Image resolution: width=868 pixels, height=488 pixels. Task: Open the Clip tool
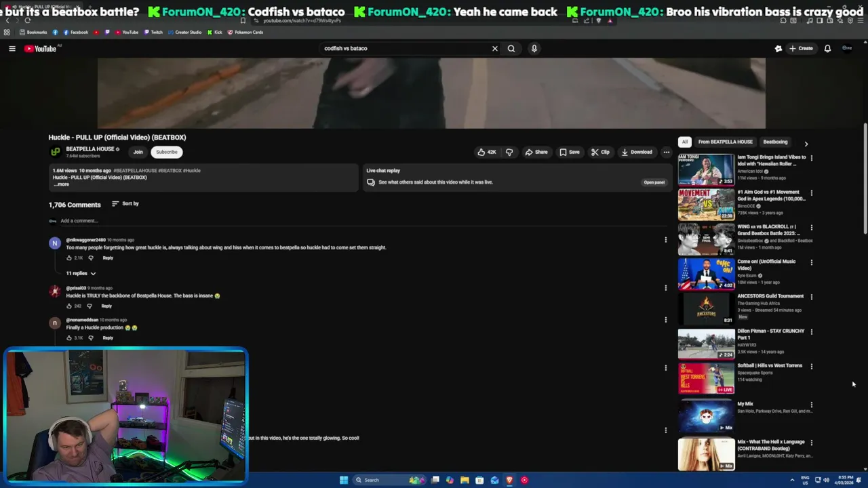point(600,152)
